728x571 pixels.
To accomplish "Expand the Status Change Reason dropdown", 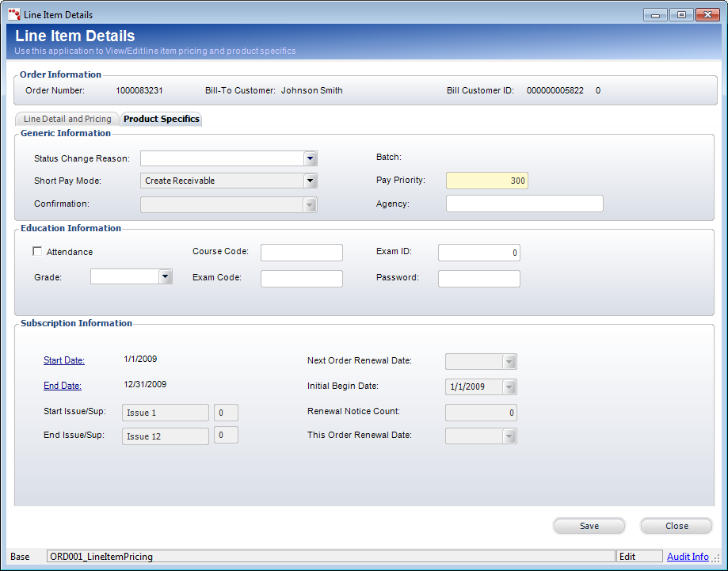I will click(311, 158).
